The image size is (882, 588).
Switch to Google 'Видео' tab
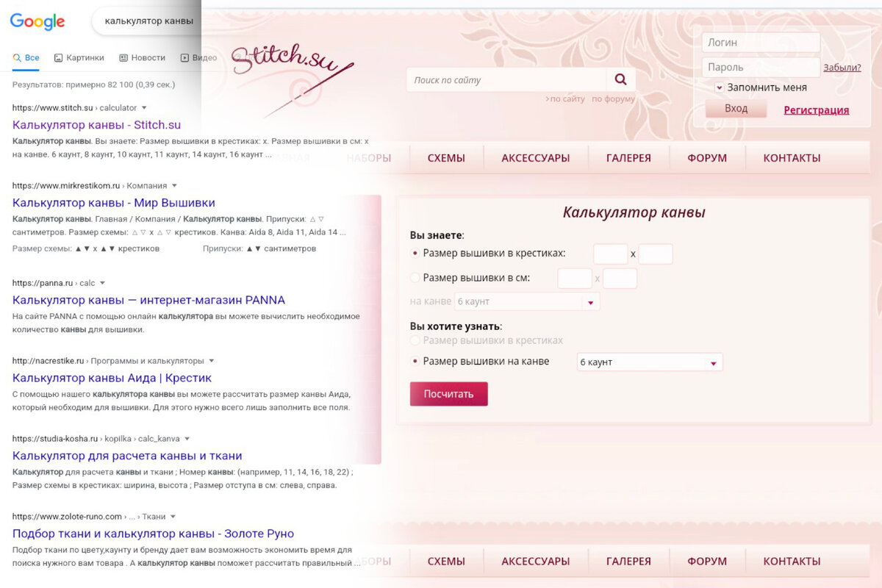point(199,57)
